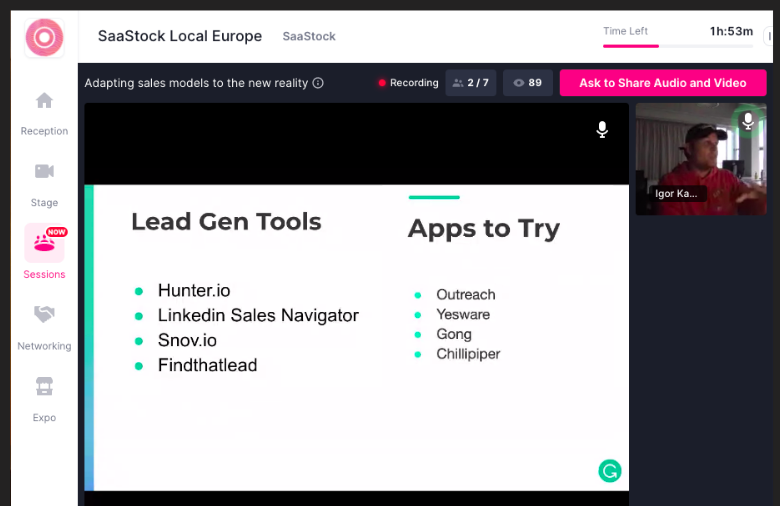Click Outreach in Apps to Try
The image size is (780, 506).
tap(466, 295)
